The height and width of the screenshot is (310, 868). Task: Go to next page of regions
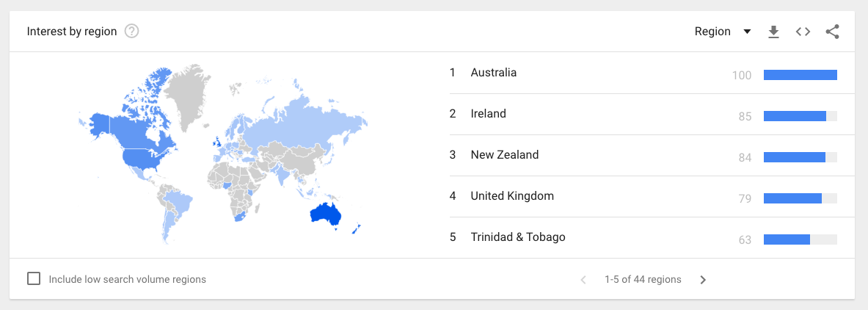point(703,280)
